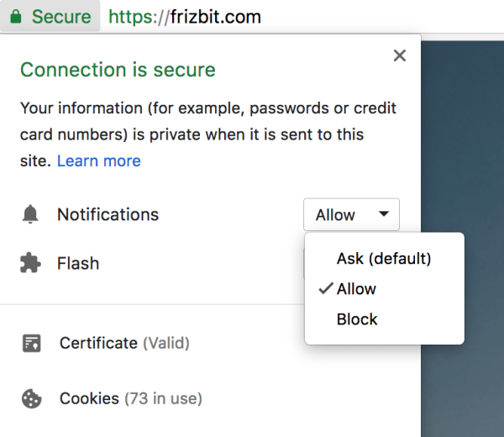View the Certificate (Valid) details
The width and height of the screenshot is (504, 437).
pos(124,343)
